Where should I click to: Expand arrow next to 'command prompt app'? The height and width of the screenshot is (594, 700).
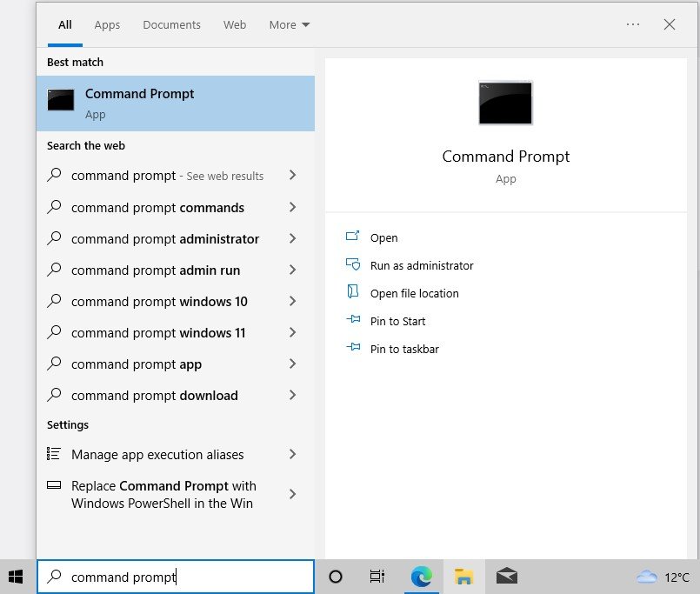coord(292,364)
